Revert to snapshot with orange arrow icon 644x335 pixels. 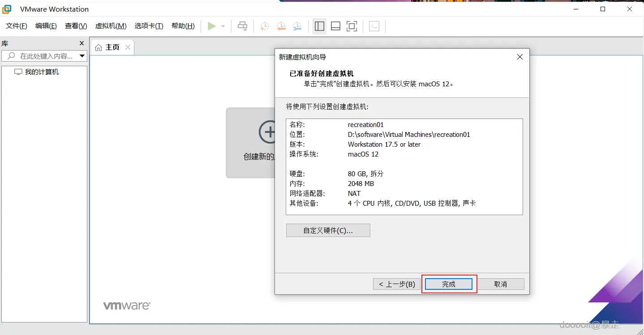281,26
